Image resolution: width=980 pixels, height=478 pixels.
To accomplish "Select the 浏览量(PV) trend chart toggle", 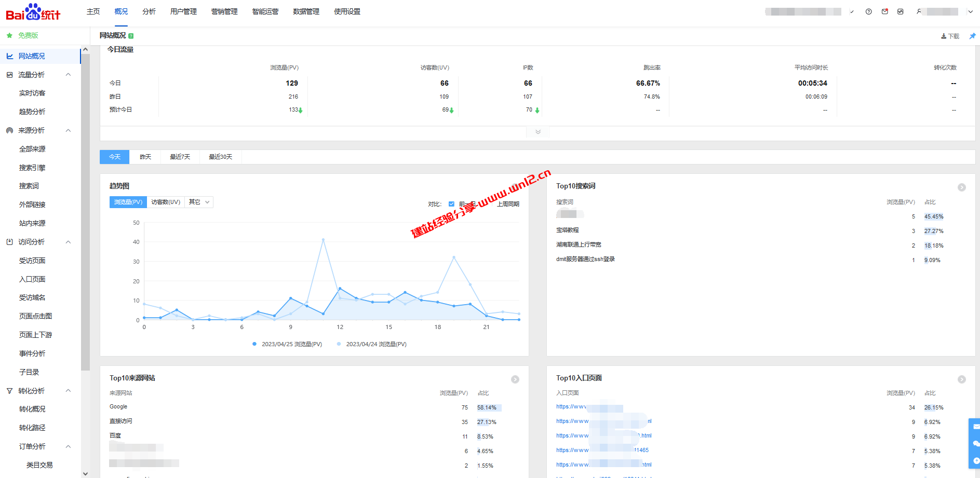I will pyautogui.click(x=128, y=202).
